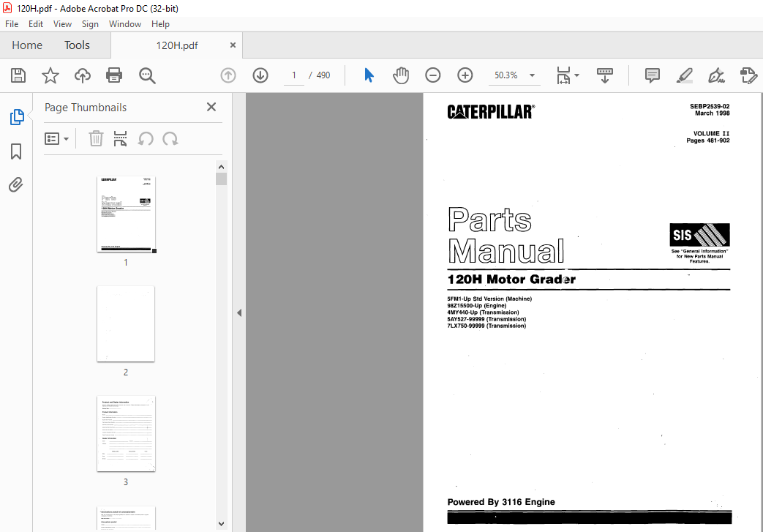Viewport: 763px width, 532px height.
Task: Open the Edit menu
Action: (36, 24)
